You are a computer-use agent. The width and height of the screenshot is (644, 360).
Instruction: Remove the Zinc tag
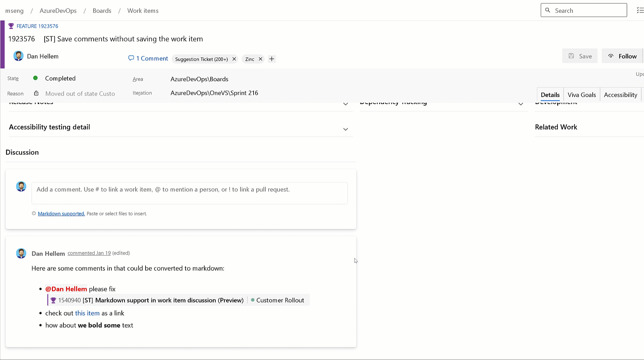click(x=261, y=59)
